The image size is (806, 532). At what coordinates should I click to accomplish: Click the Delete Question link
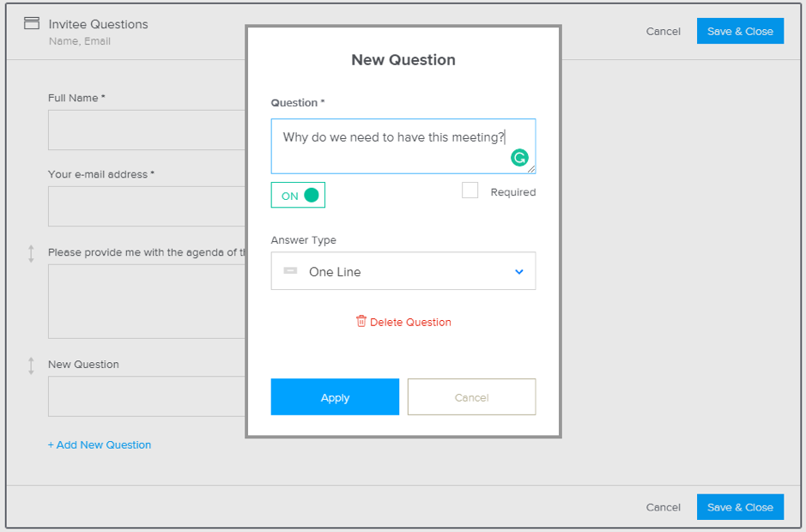click(x=409, y=321)
